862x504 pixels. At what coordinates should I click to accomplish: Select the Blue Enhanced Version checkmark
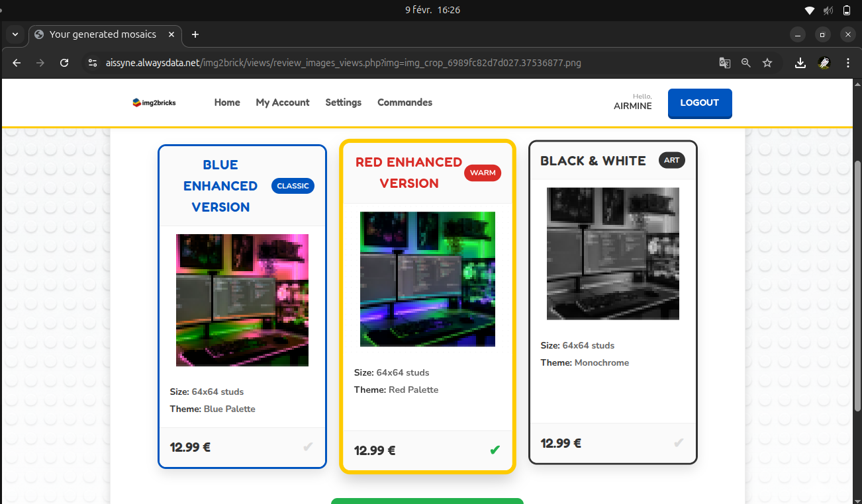307,447
